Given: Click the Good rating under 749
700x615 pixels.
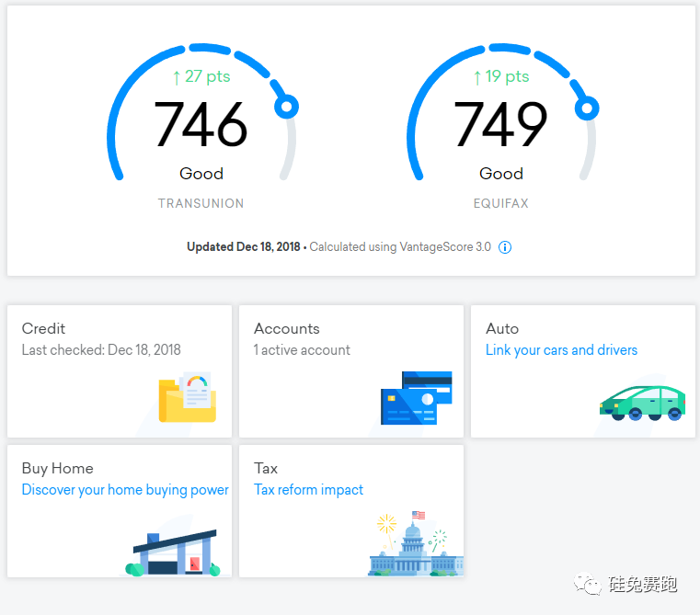Looking at the screenshot, I should (x=501, y=174).
